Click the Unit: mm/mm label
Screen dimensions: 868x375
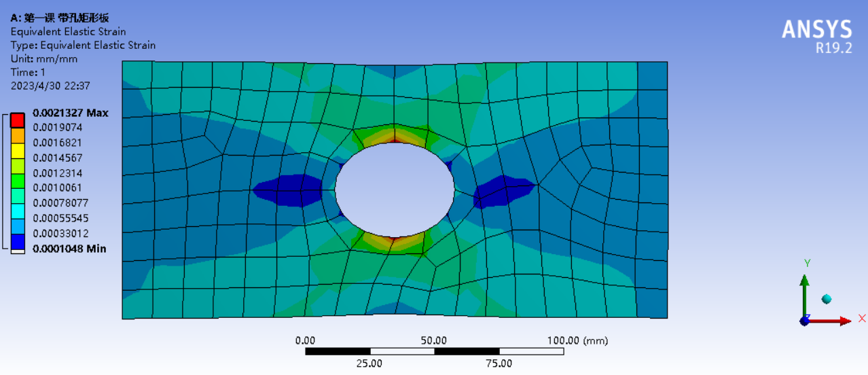(44, 58)
